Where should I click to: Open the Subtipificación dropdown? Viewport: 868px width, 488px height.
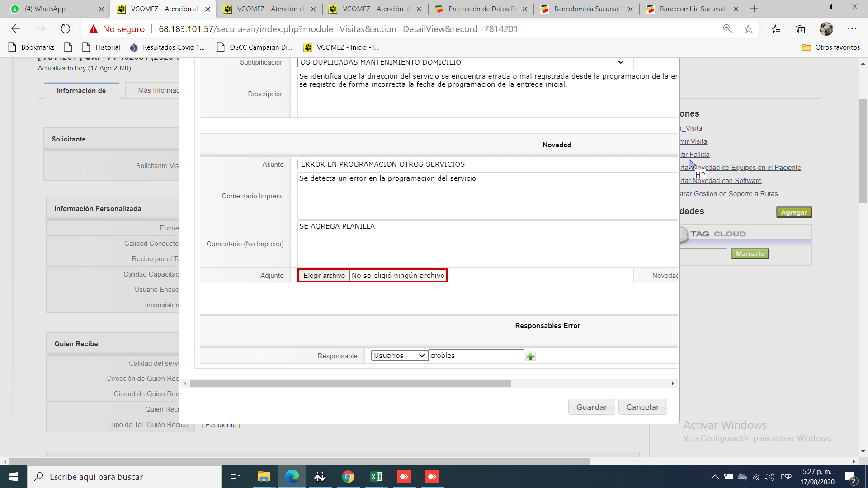[462, 62]
